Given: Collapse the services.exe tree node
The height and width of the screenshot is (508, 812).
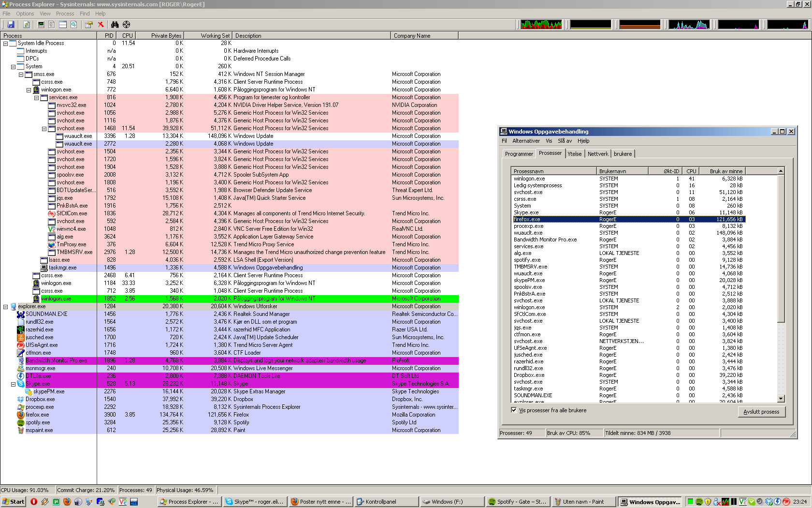Looking at the screenshot, I should tap(36, 98).
